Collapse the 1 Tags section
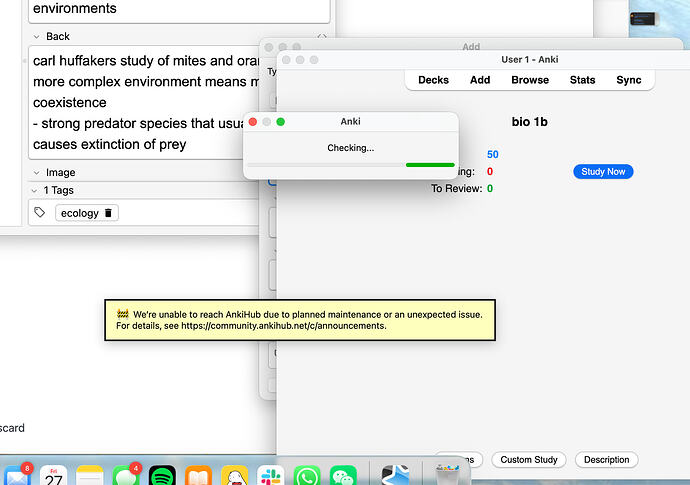Screen dimensions: 690x485 click(34, 191)
